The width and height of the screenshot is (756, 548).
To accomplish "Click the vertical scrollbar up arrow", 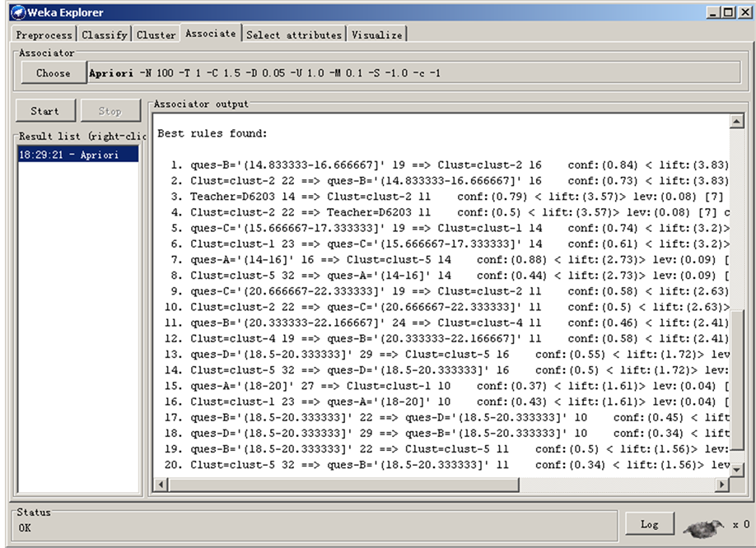I will [x=736, y=122].
